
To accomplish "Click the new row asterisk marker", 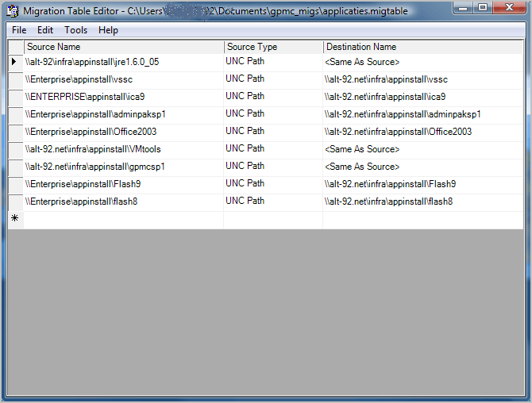I will pos(16,219).
